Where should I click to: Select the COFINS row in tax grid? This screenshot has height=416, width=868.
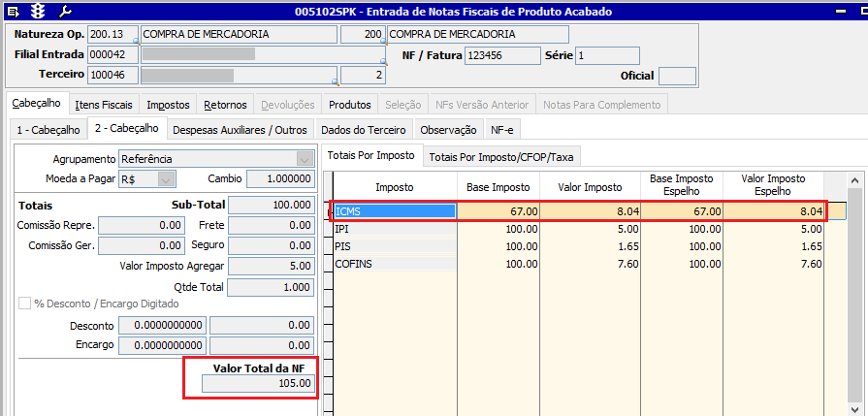click(579, 264)
